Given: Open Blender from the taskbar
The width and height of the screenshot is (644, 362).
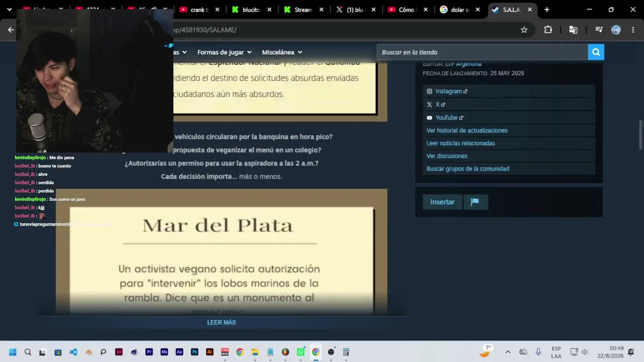Looking at the screenshot, I should (89, 352).
